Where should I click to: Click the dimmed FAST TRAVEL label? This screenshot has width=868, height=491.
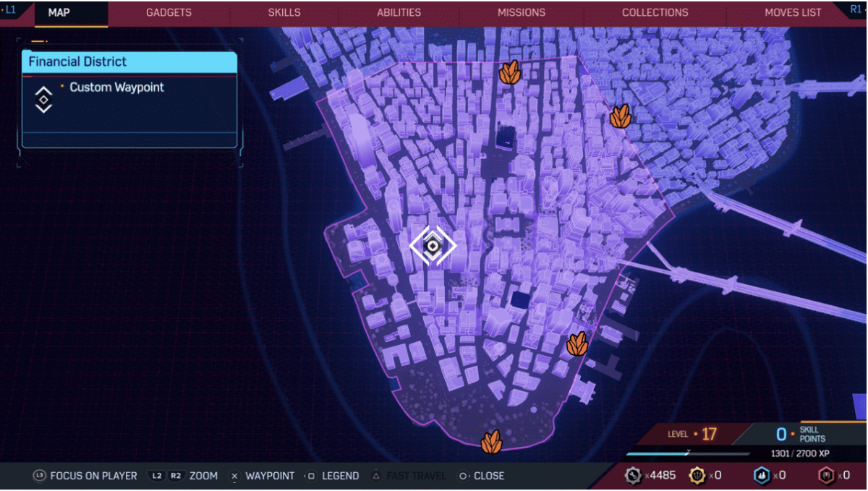click(x=416, y=476)
